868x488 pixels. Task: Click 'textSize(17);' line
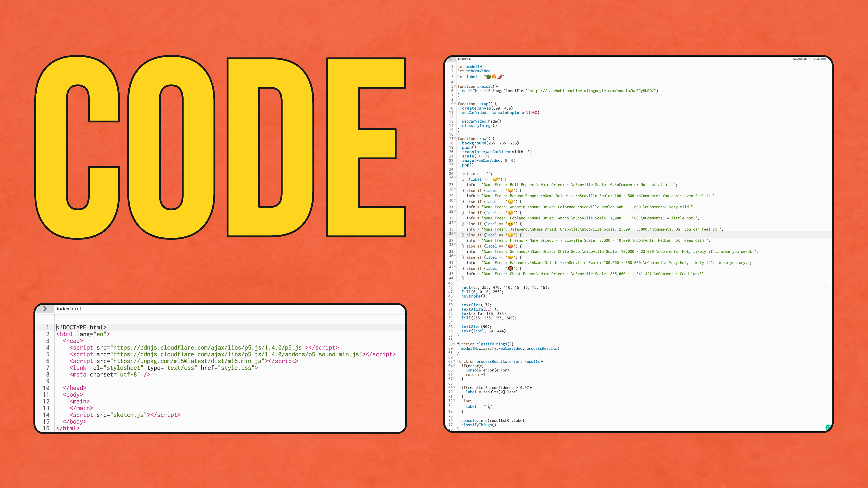click(476, 305)
